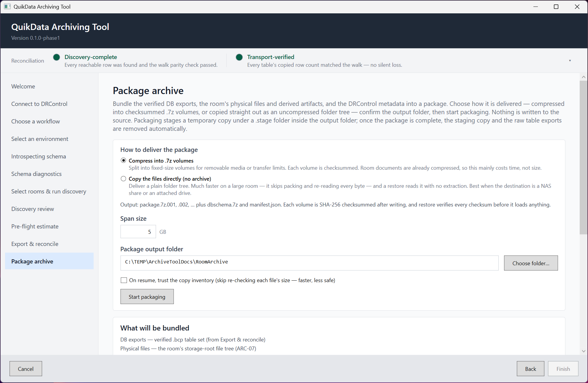Click the 'DB exports — verified .bcp table set' line
This screenshot has width=588, height=383.
click(193, 339)
